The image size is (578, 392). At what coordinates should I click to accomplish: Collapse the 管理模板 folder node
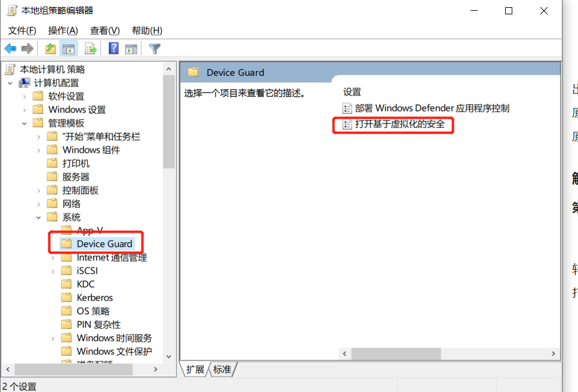pyautogui.click(x=24, y=124)
